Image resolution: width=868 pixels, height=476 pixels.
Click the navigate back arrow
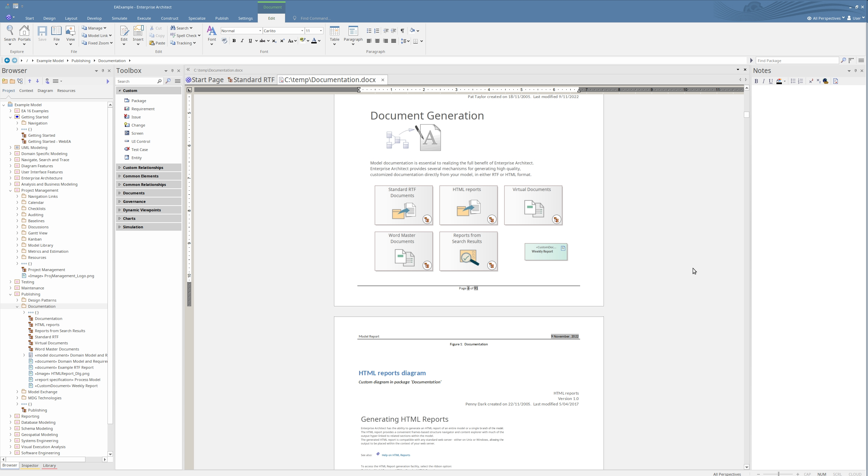coord(7,60)
